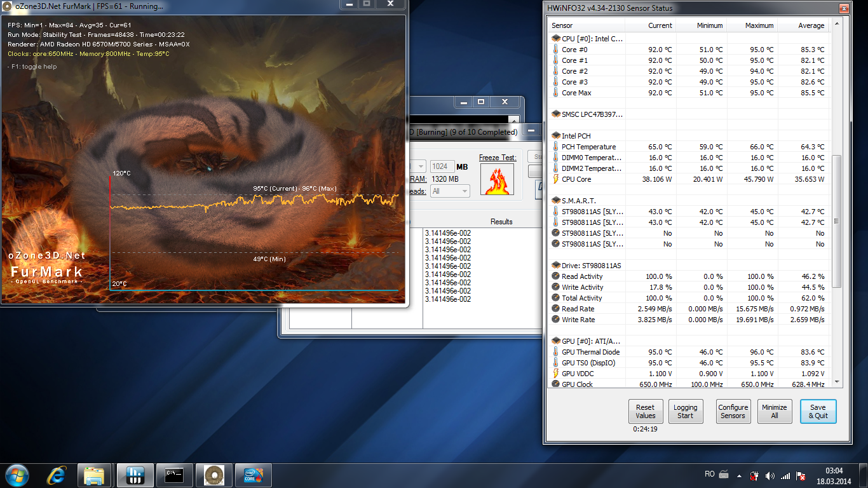Click the HWiNFO sensor list vertical scrollbar

click(x=836, y=220)
